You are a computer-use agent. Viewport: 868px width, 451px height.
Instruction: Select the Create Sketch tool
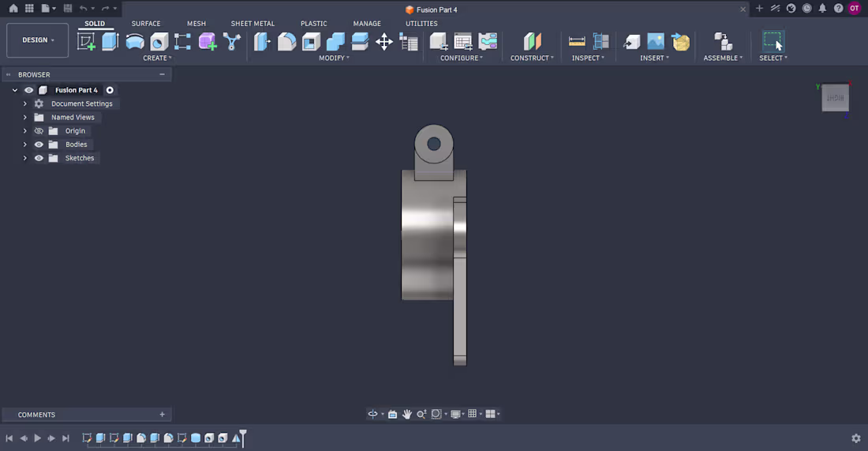pyautogui.click(x=86, y=42)
